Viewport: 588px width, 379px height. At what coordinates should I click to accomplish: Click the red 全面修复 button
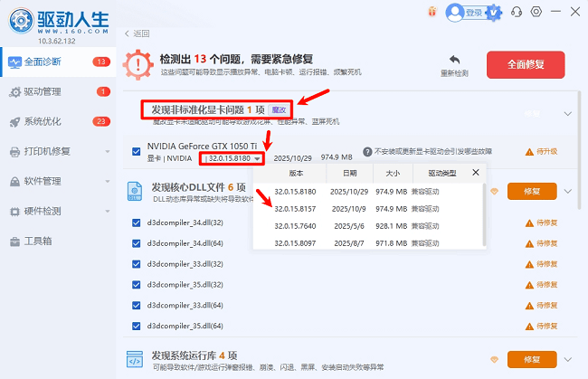tap(526, 65)
